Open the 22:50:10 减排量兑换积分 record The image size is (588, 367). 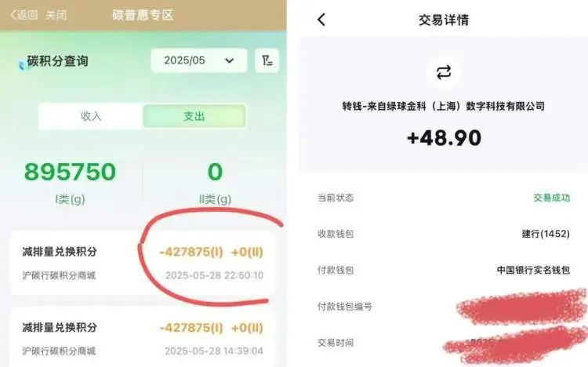pos(143,263)
